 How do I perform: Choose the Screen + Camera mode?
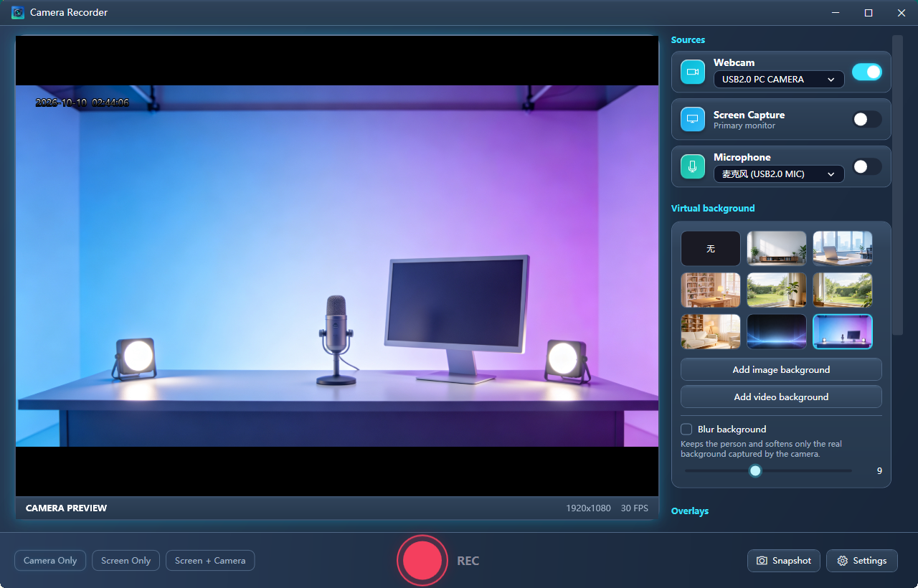(x=210, y=561)
